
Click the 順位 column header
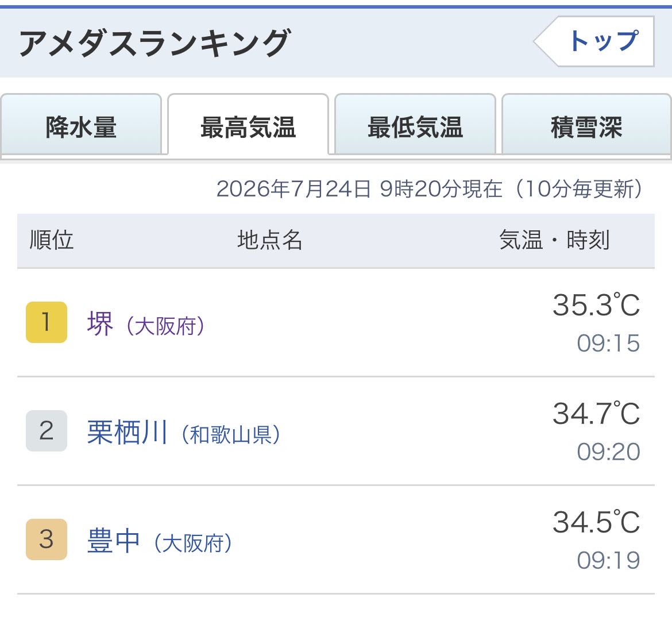[52, 240]
